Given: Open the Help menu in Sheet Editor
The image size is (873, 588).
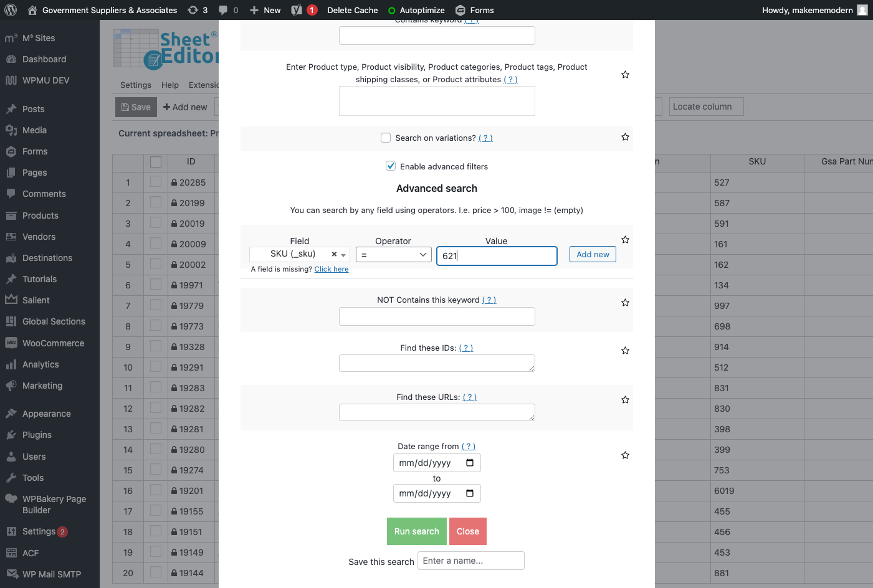Looking at the screenshot, I should [x=170, y=85].
